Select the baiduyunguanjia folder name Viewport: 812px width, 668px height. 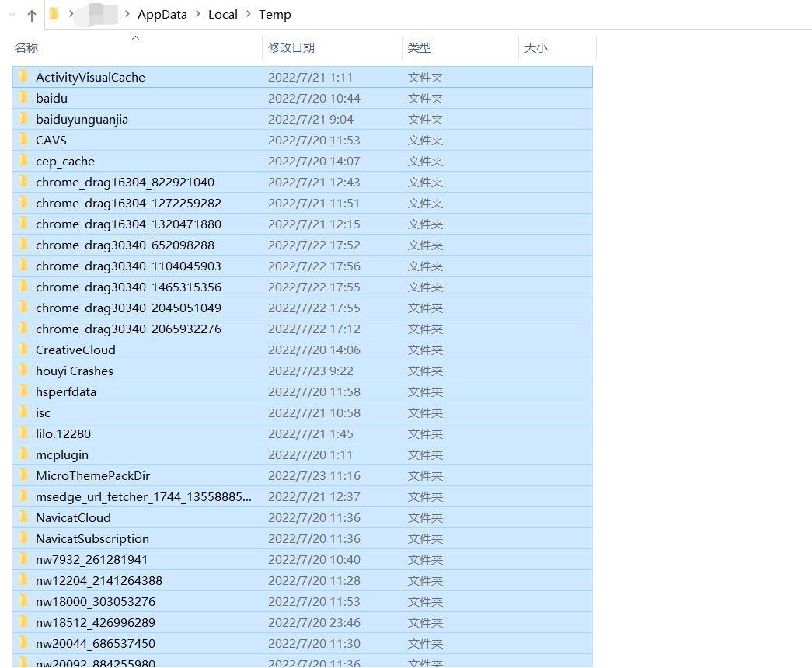[82, 120]
